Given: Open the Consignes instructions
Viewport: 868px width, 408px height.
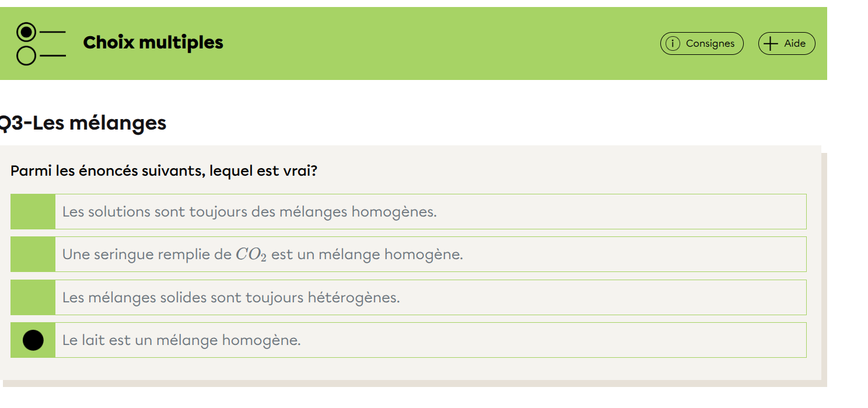Looking at the screenshot, I should pyautogui.click(x=702, y=44).
